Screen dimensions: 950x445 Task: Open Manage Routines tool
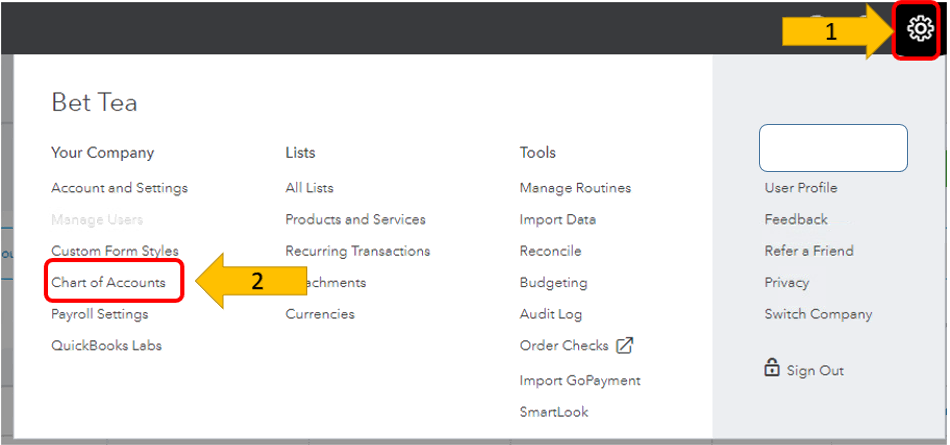tap(575, 188)
